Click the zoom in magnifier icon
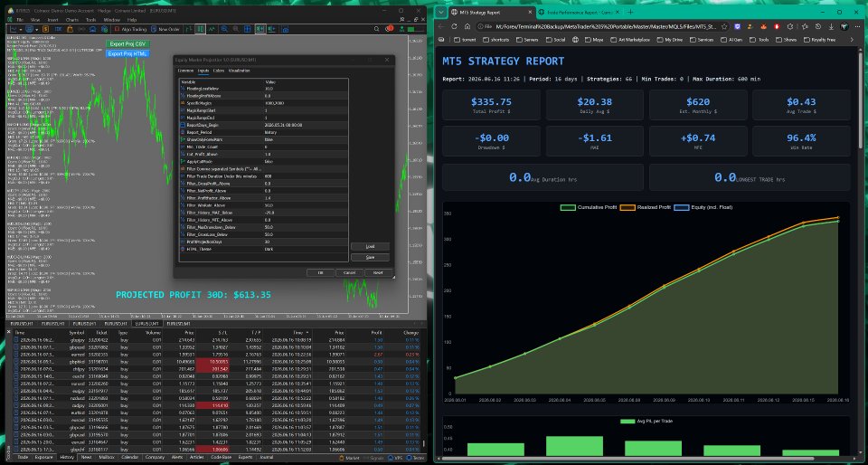The width and height of the screenshot is (868, 465). [x=224, y=29]
